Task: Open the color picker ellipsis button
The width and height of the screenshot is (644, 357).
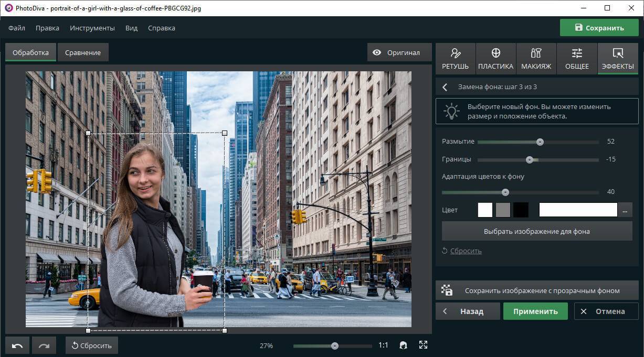Action: [625, 210]
